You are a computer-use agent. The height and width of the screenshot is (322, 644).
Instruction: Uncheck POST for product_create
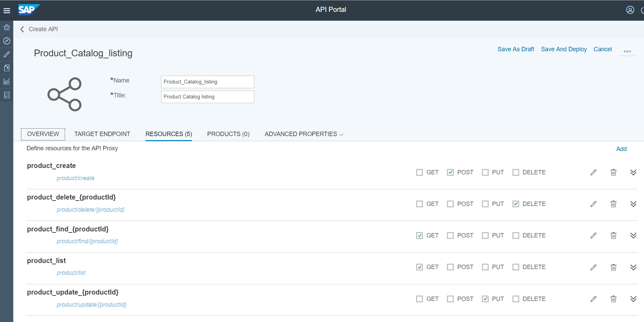point(450,172)
